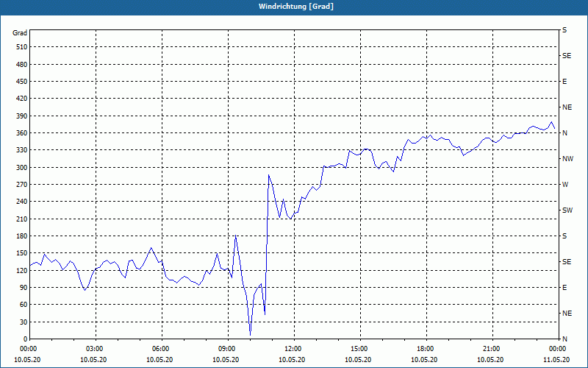The width and height of the screenshot is (588, 368).
Task: Select date 10.05.20 under 15:00
Action: click(358, 360)
